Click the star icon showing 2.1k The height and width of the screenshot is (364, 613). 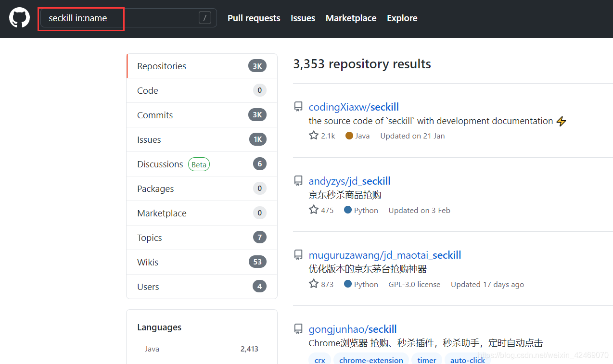[x=314, y=136]
